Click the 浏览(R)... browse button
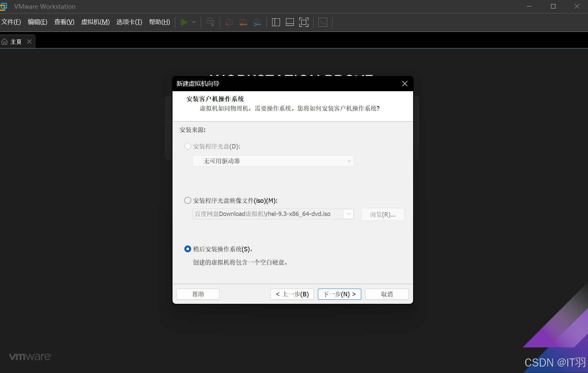This screenshot has width=588, height=373. (x=383, y=215)
